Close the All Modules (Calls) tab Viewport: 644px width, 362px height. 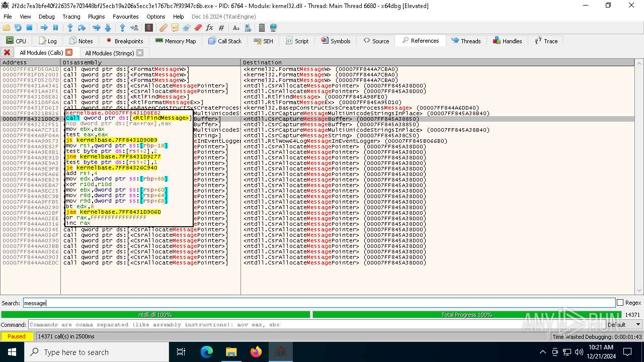[69, 52]
